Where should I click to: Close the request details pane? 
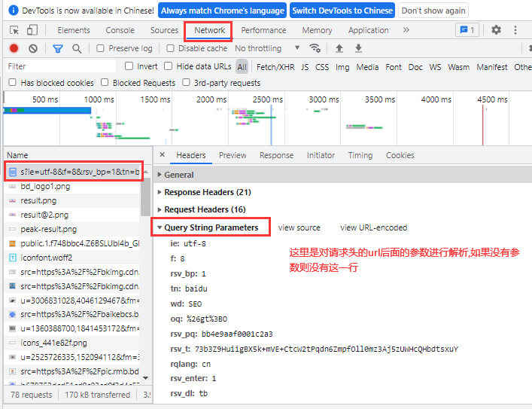pyautogui.click(x=163, y=155)
